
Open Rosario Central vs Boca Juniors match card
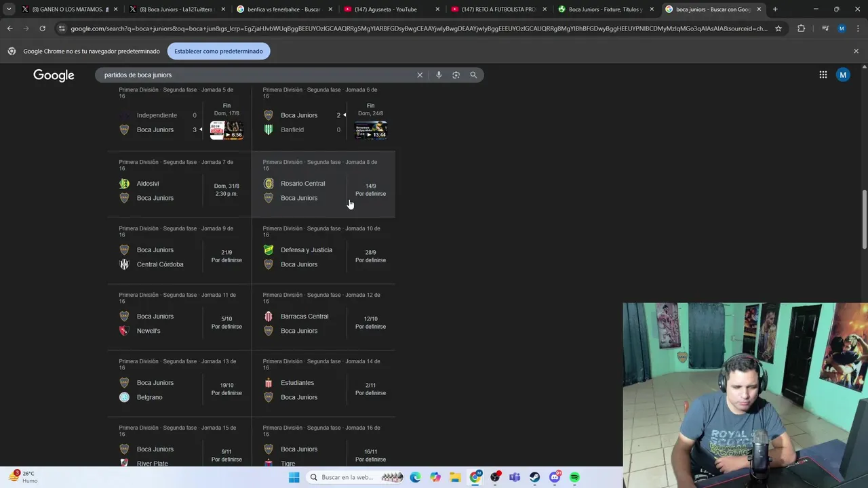[x=323, y=184]
